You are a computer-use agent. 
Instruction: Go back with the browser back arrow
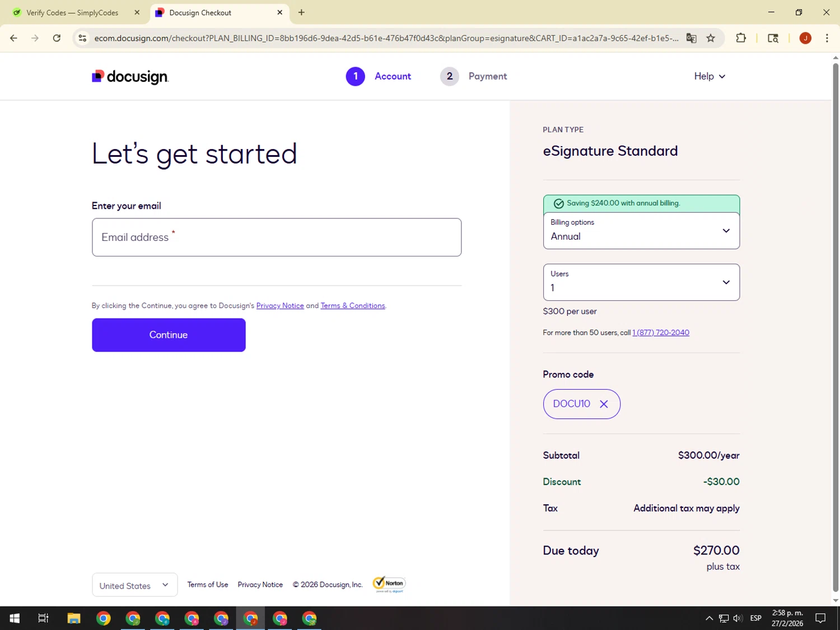pyautogui.click(x=13, y=38)
